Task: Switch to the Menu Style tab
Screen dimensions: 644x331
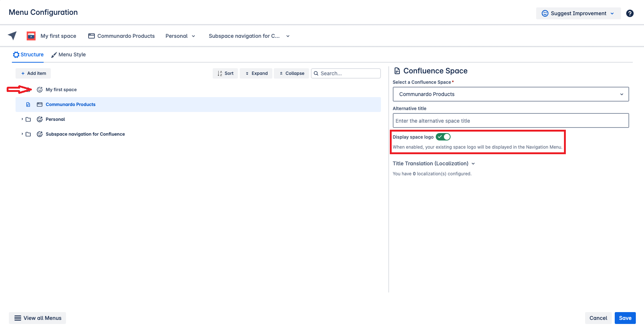Action: pyautogui.click(x=69, y=54)
